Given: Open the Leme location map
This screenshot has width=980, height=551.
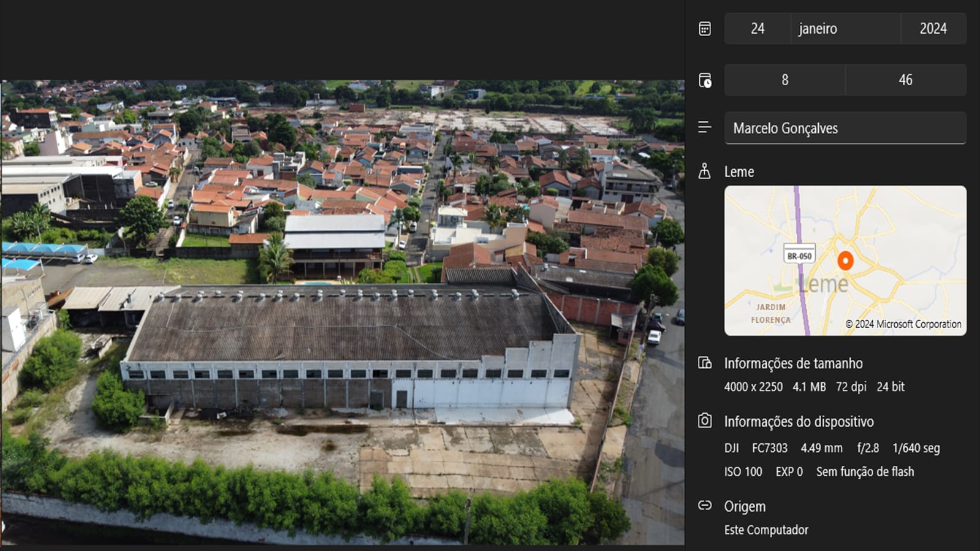Looking at the screenshot, I should tap(845, 260).
